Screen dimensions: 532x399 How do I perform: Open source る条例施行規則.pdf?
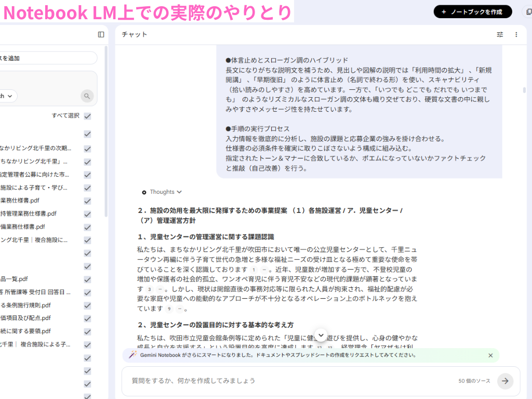(25, 305)
